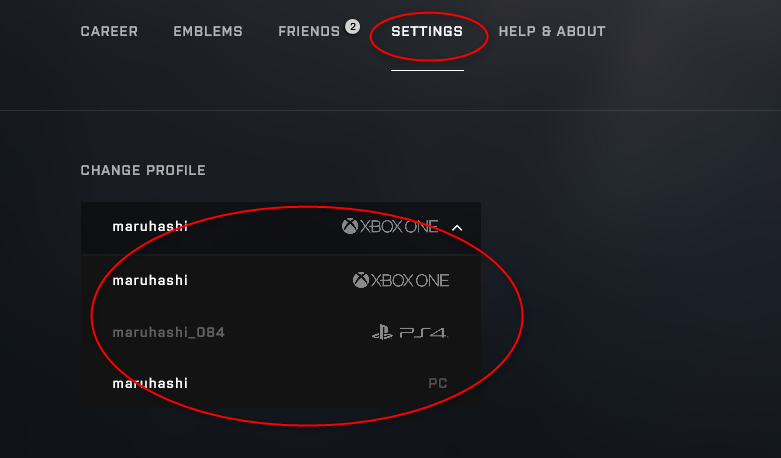Click Xbox logo in the dropdown list option
Screen dimensions: 781x458
361,280
